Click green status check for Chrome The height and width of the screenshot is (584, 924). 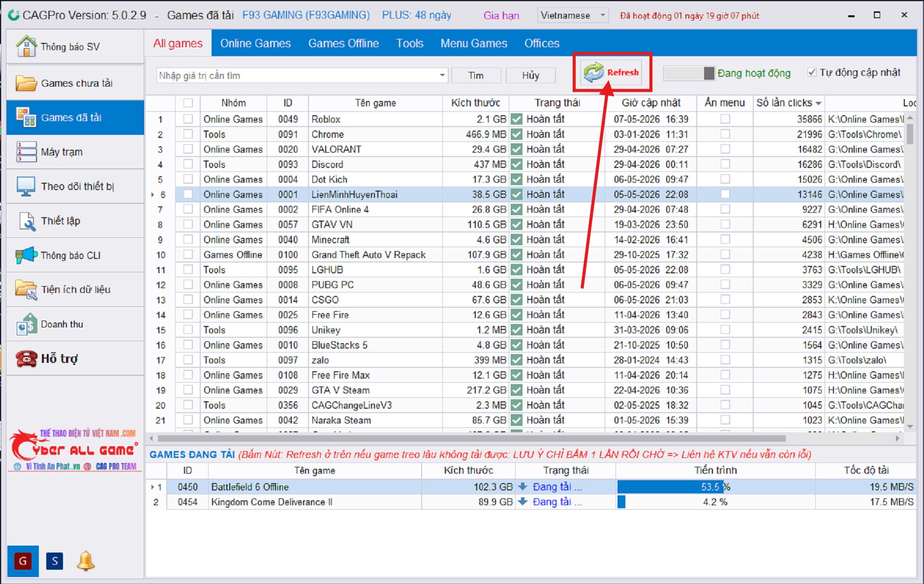pos(517,134)
